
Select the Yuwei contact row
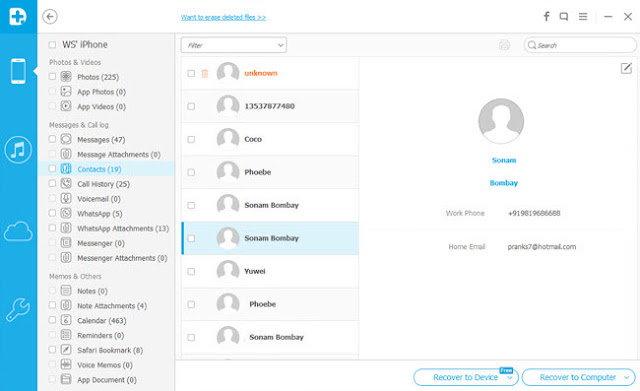pyautogui.click(x=270, y=271)
